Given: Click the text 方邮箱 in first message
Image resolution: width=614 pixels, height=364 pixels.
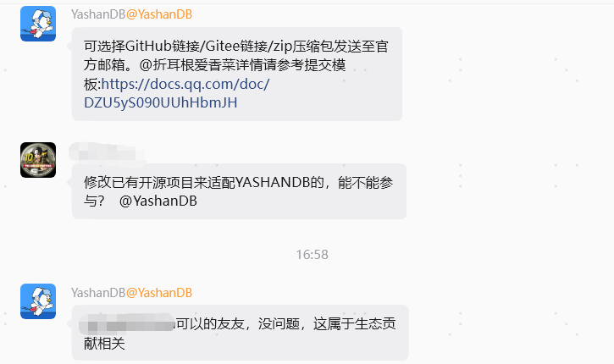Looking at the screenshot, I should point(104,65).
